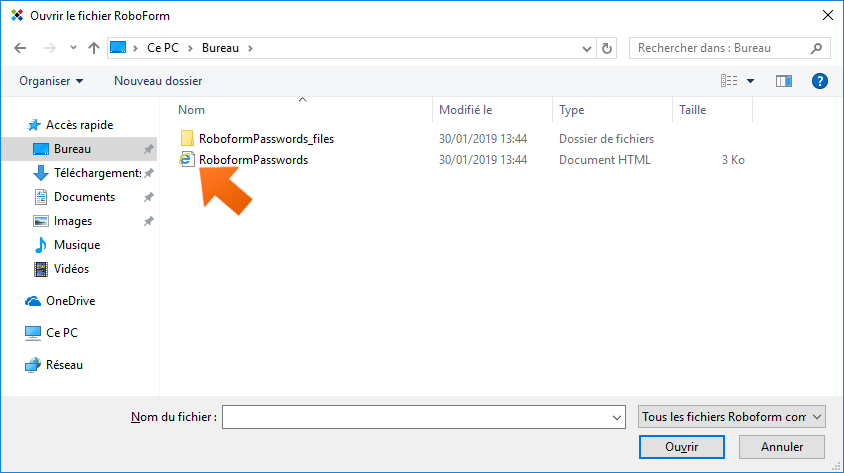
Task: Click the PC icon in address bar
Action: tap(118, 48)
